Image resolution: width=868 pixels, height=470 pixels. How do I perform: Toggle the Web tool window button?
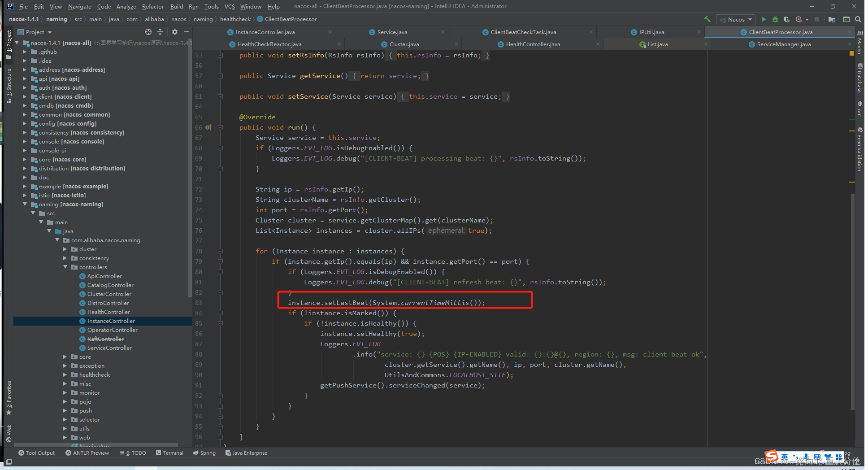(x=9, y=433)
